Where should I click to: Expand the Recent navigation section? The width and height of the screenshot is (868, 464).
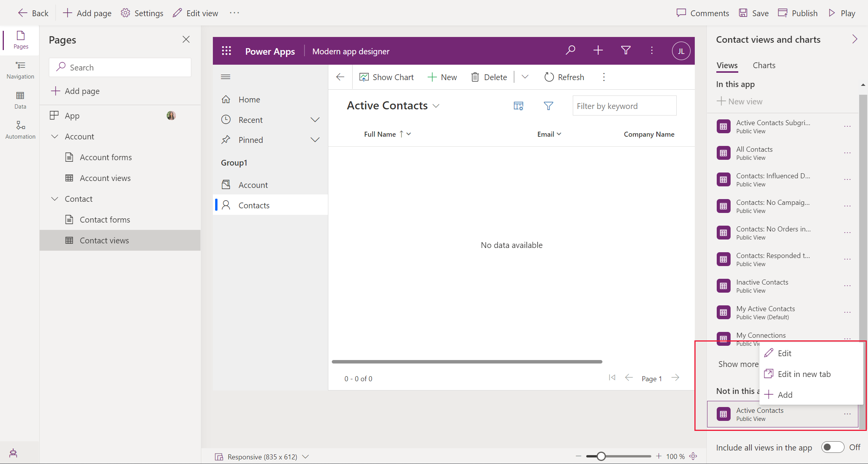315,119
